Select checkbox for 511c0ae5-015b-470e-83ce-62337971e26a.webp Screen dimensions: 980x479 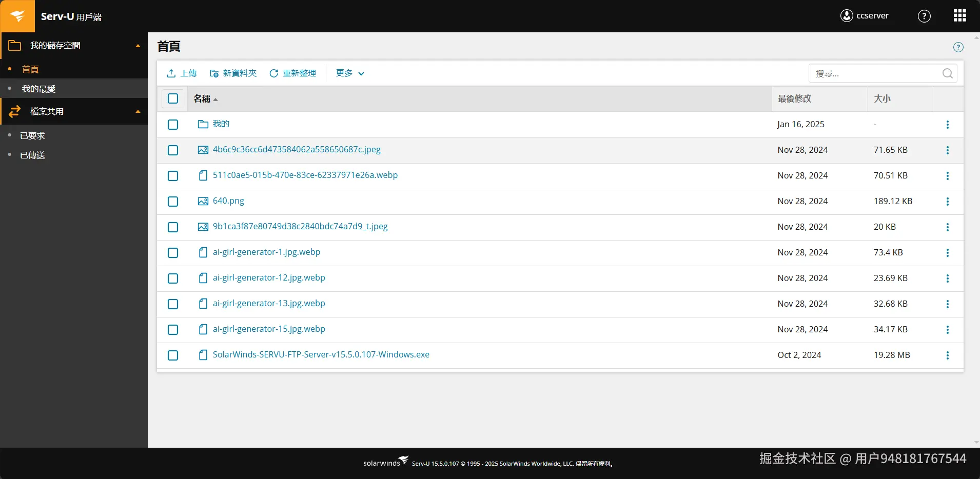tap(173, 176)
